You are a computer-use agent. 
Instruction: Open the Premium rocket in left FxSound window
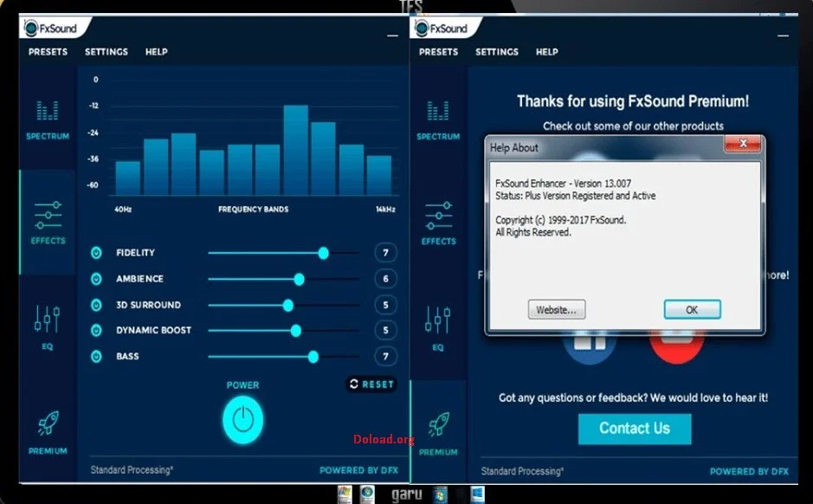tap(48, 432)
